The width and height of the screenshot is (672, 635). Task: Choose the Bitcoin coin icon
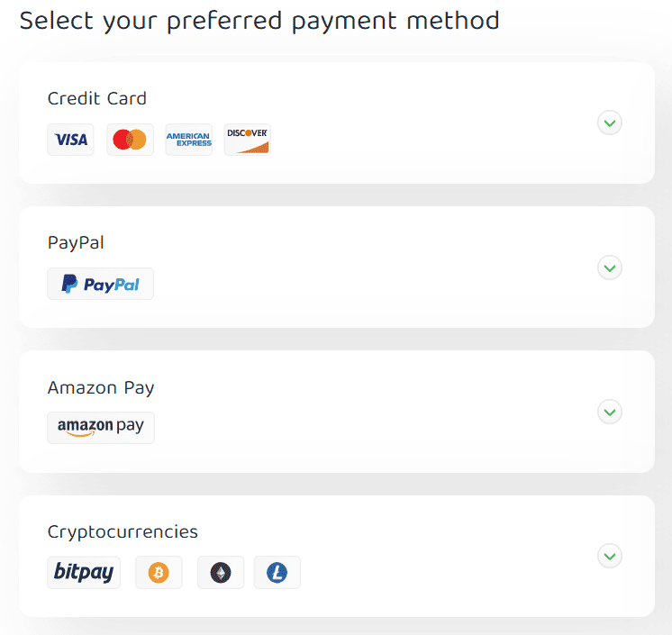pos(159,572)
